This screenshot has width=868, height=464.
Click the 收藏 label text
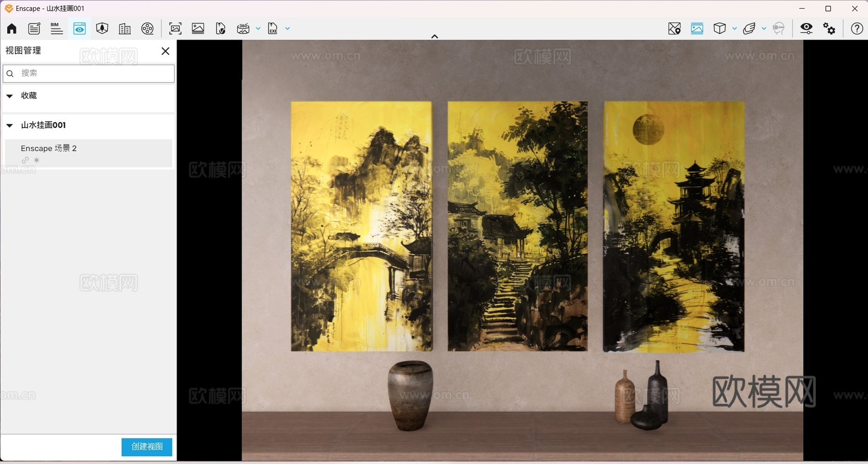(29, 96)
